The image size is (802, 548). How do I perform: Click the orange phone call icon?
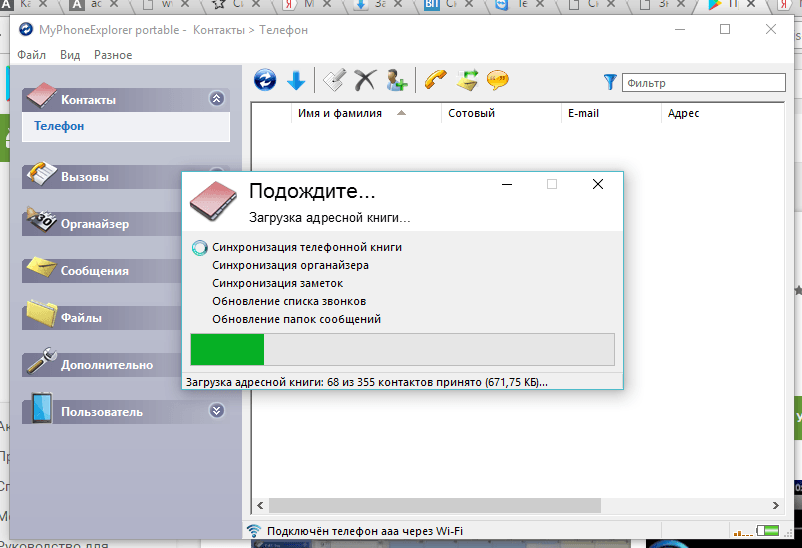coord(435,80)
